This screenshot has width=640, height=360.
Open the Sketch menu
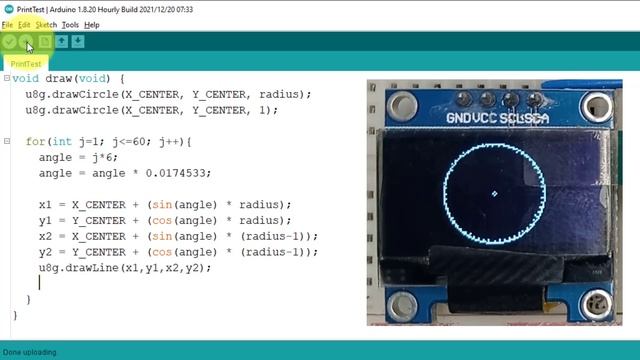pyautogui.click(x=46, y=25)
